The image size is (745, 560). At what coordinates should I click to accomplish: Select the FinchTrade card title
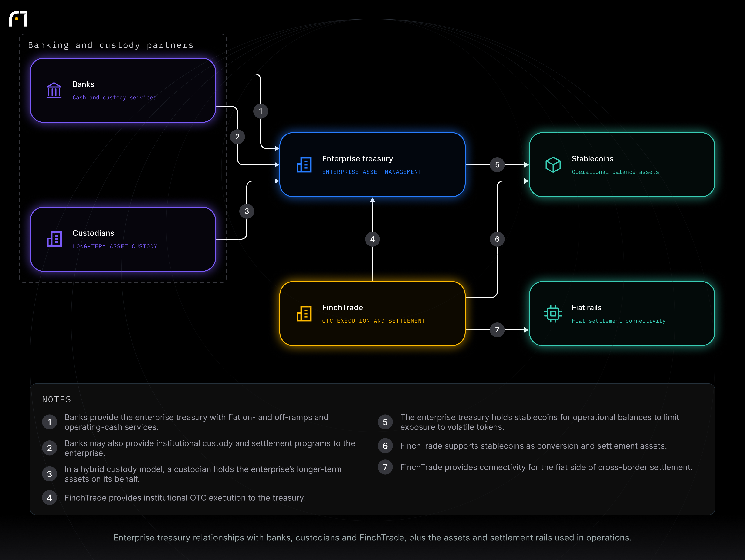coord(342,308)
